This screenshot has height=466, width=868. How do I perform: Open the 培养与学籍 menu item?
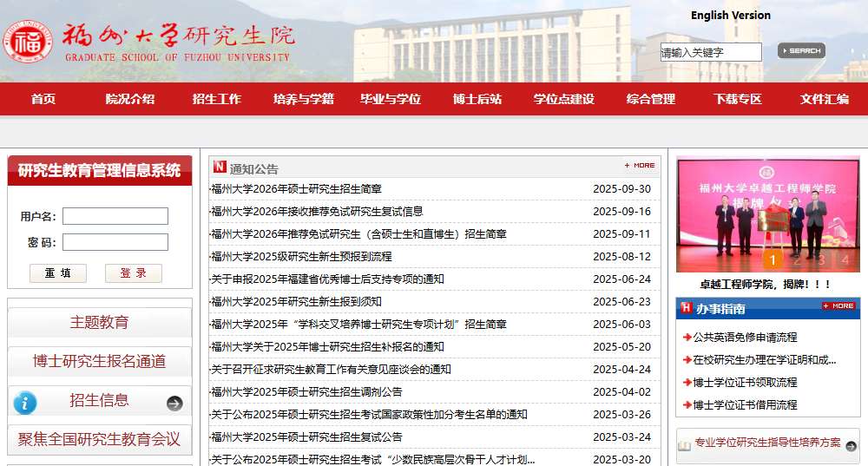(x=303, y=99)
